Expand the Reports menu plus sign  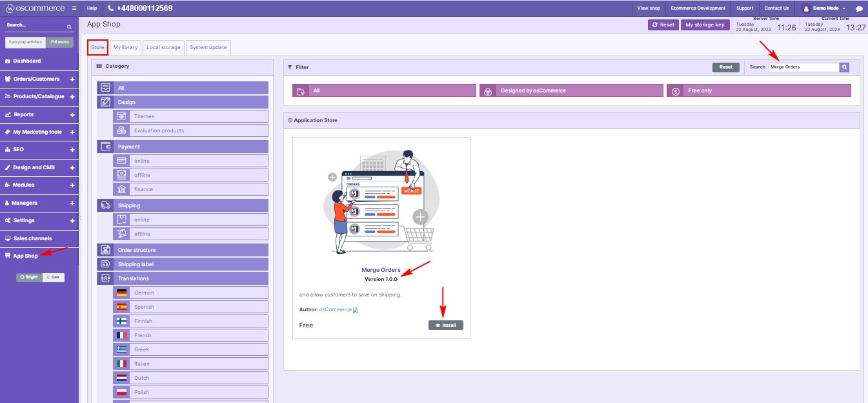72,115
